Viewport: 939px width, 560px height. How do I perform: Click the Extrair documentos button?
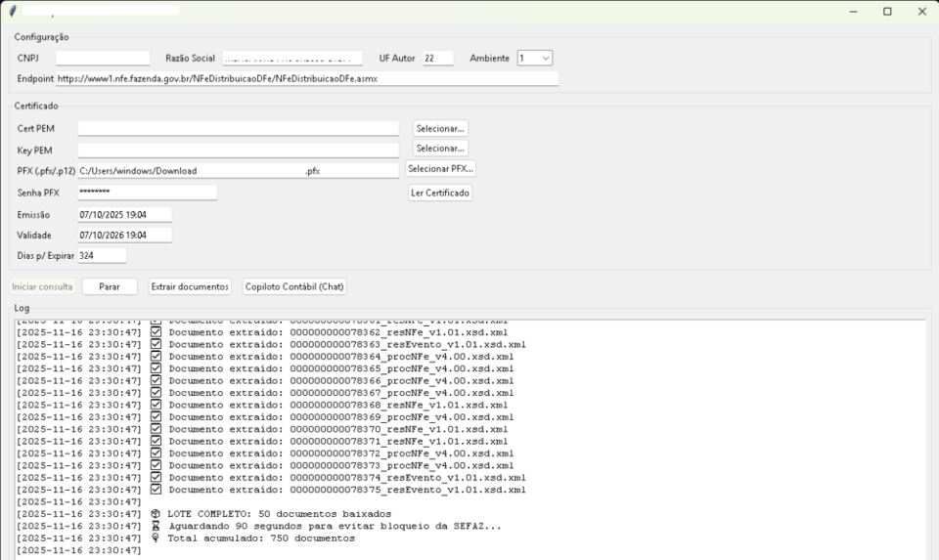coord(190,286)
